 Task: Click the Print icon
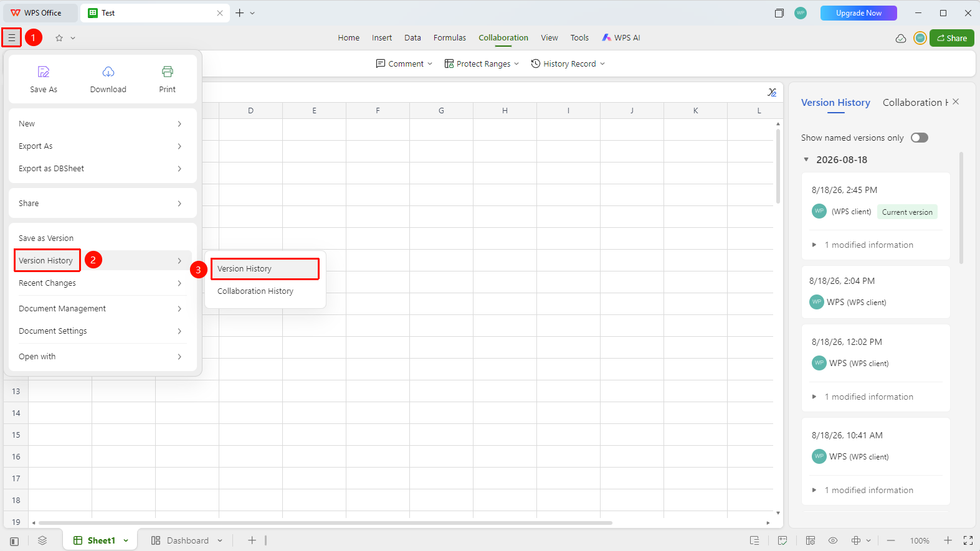pos(168,72)
